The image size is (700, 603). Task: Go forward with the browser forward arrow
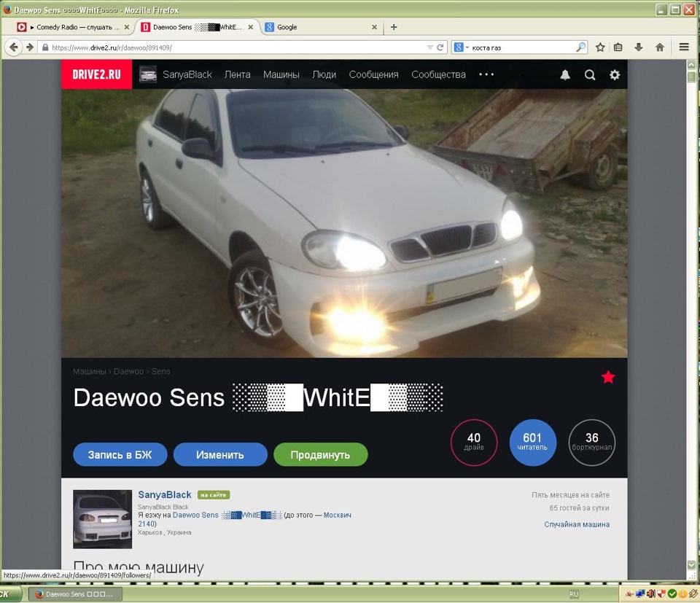[x=30, y=47]
